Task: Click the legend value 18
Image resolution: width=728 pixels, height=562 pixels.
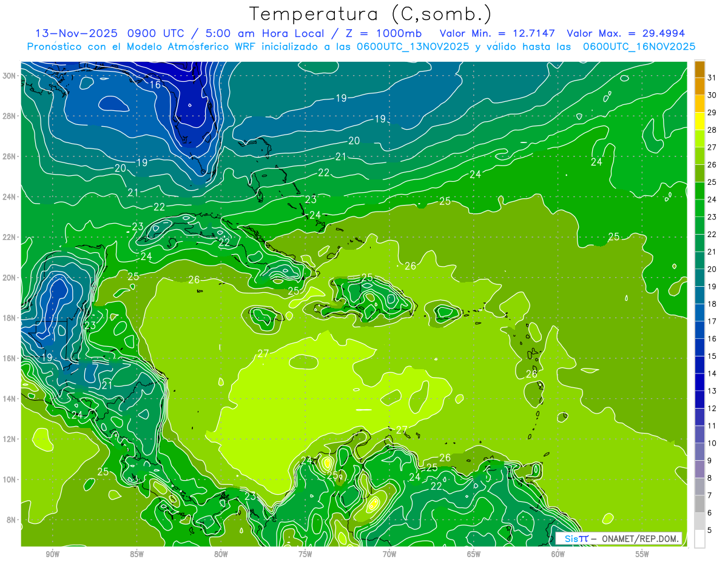Action: coord(712,304)
